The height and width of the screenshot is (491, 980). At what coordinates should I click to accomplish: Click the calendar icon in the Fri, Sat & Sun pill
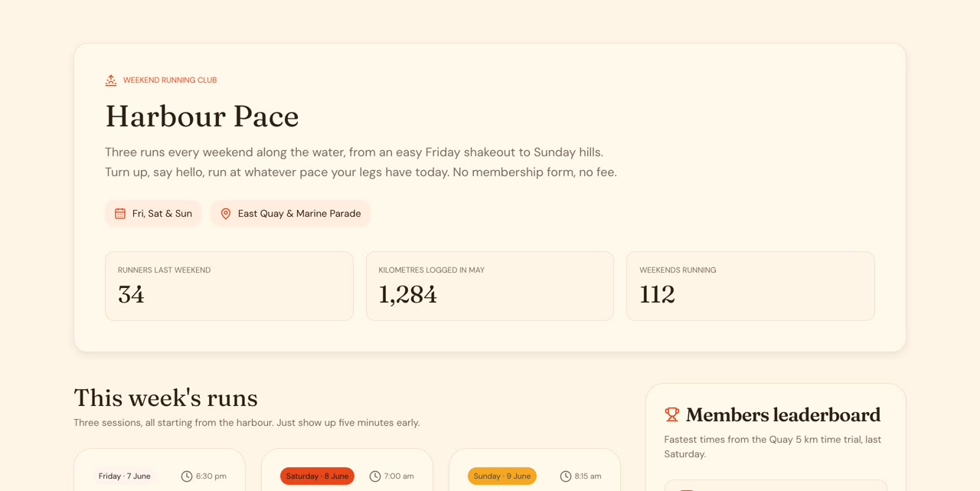120,214
